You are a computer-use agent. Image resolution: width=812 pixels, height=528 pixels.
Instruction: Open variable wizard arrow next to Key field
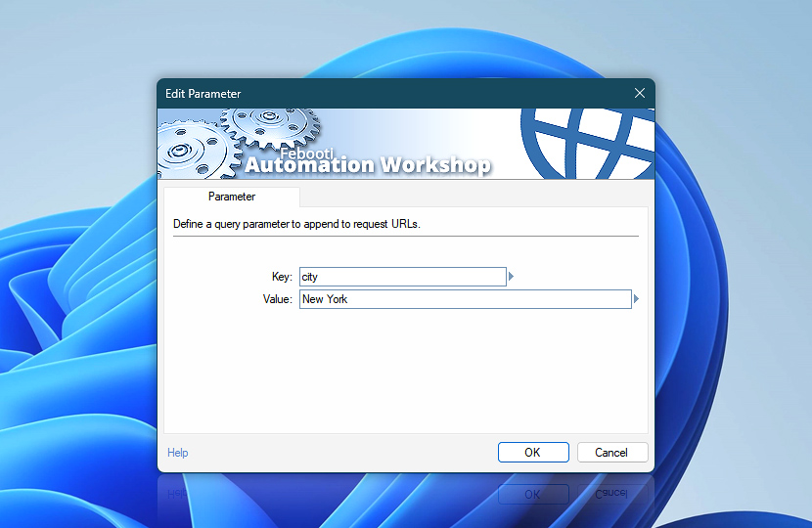[x=511, y=277]
